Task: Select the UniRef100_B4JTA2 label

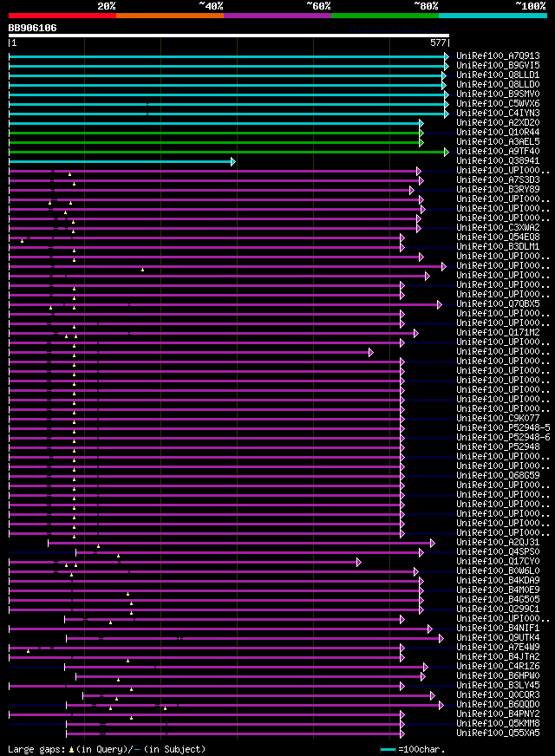Action: pyautogui.click(x=498, y=656)
